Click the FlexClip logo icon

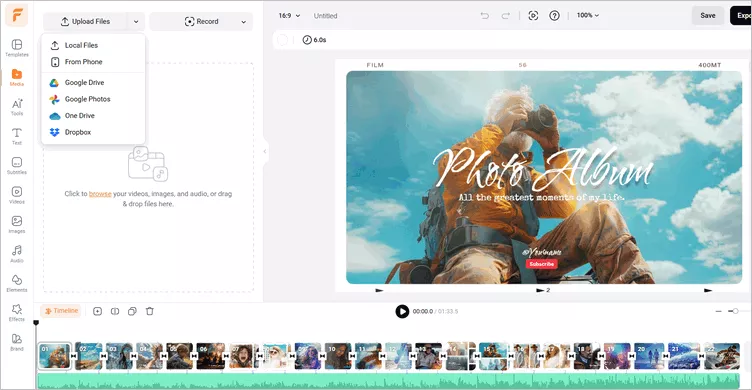coord(17,15)
